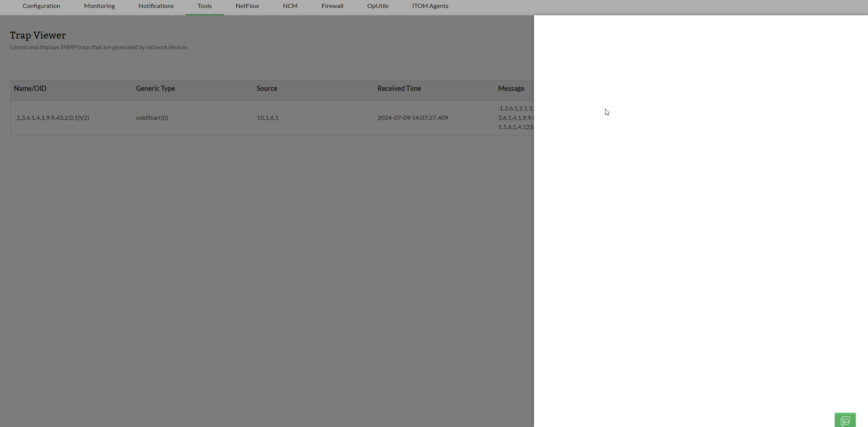The image size is (868, 427).
Task: Click the Received Time column header
Action: coord(399,89)
